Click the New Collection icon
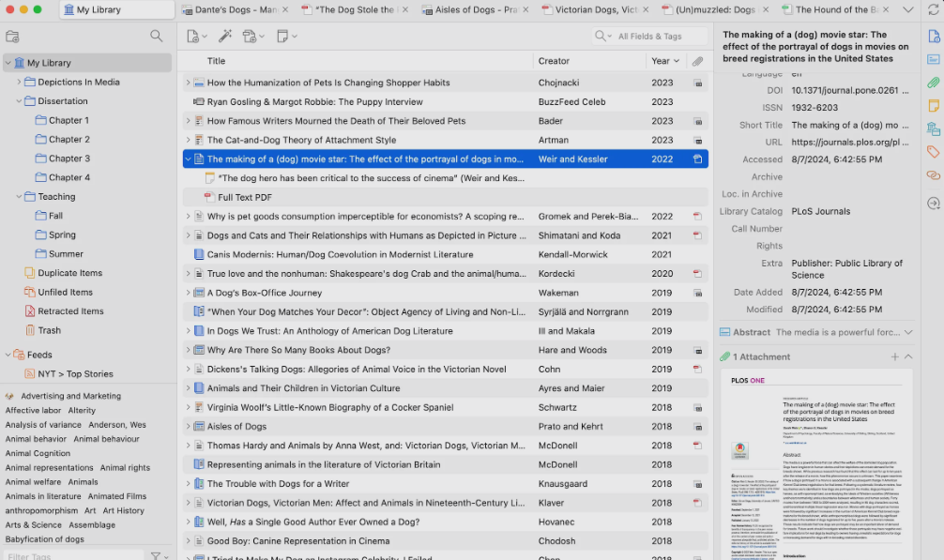 click(12, 36)
